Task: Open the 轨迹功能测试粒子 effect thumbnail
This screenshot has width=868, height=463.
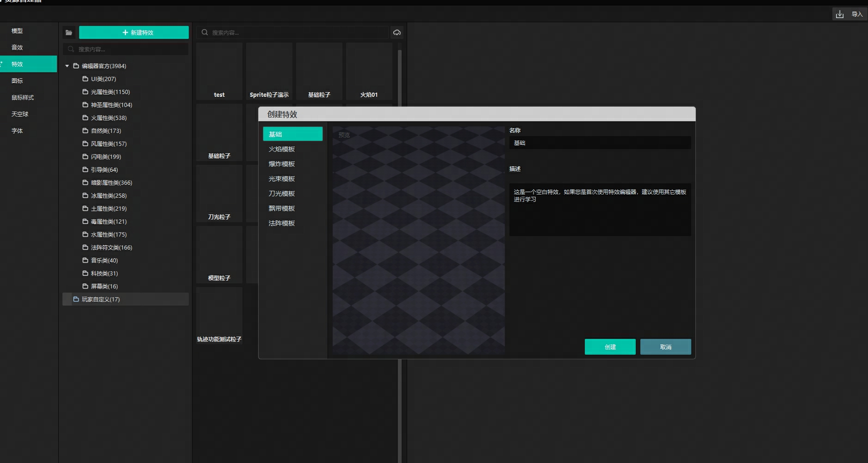Action: point(219,316)
